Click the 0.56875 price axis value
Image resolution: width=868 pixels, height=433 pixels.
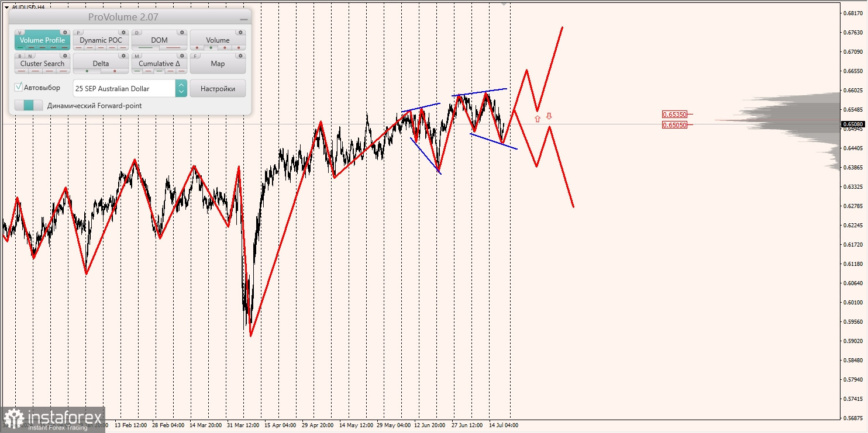(852, 418)
